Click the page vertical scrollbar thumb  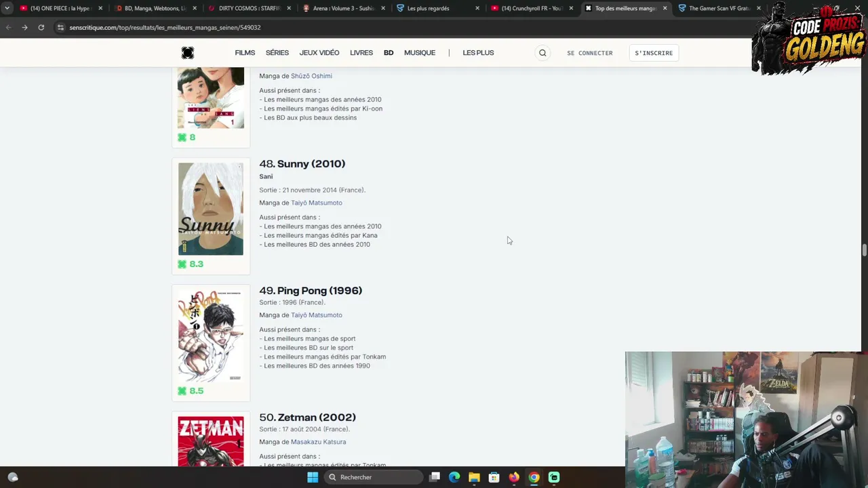865,250
